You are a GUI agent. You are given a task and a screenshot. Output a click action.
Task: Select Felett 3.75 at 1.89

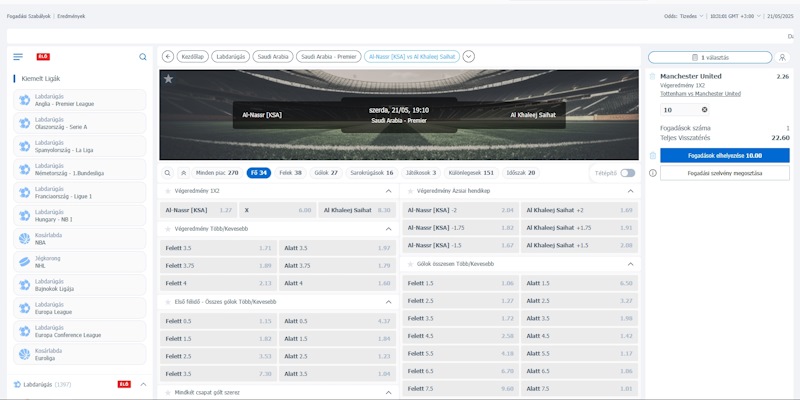pos(218,266)
